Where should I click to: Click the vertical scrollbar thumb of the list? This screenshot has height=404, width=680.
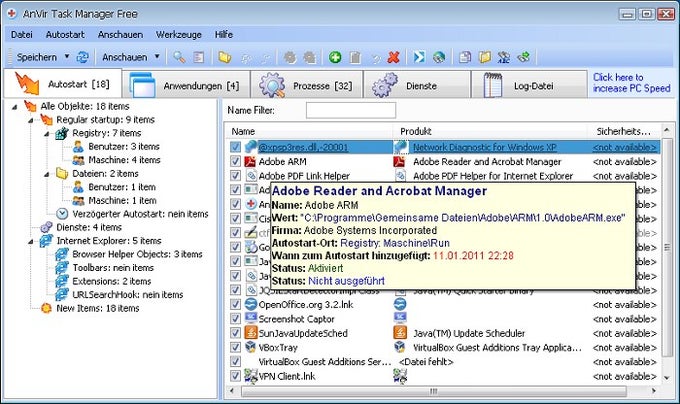click(667, 248)
